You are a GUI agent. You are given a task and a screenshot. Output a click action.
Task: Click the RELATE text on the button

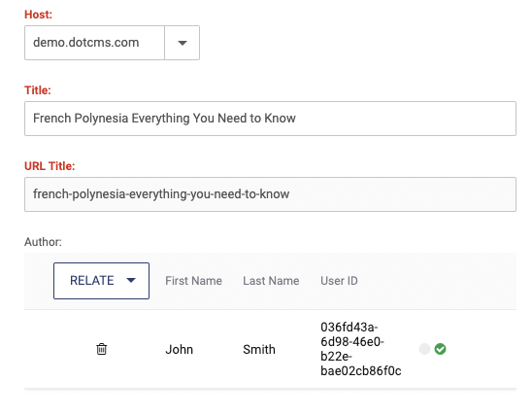(x=92, y=281)
